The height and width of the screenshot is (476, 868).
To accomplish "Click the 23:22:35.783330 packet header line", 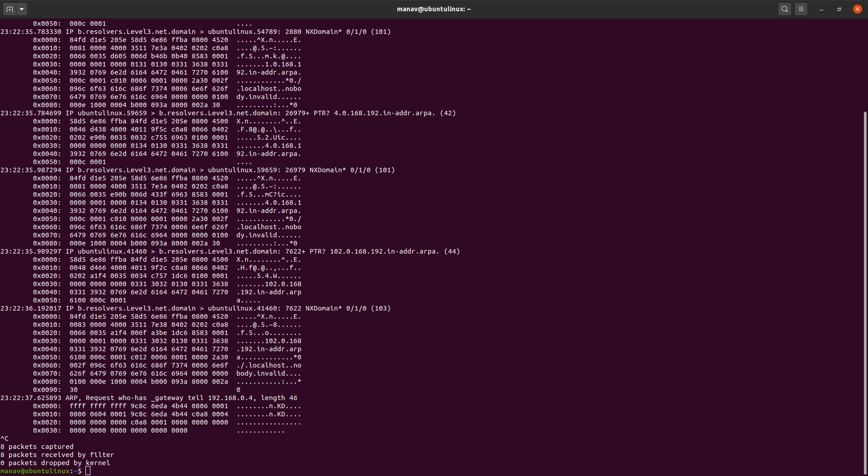I will pyautogui.click(x=195, y=32).
